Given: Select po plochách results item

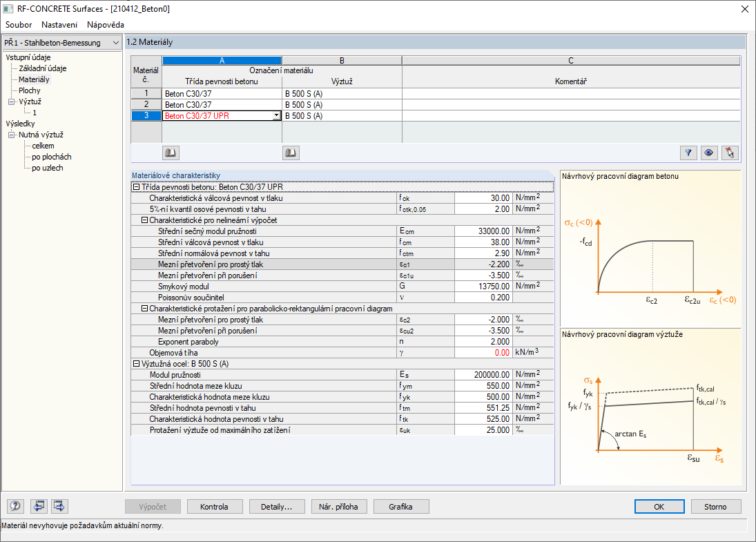Looking at the screenshot, I should click(x=52, y=157).
